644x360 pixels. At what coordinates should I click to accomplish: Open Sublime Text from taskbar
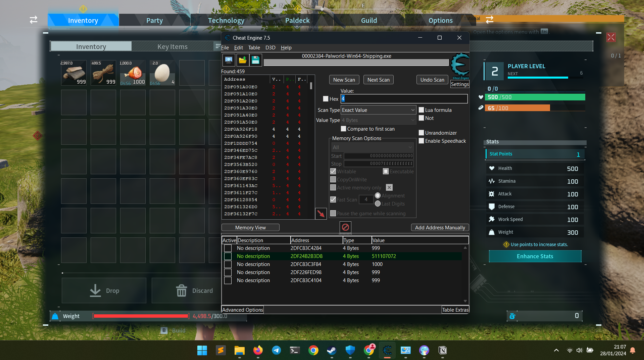coord(220,350)
